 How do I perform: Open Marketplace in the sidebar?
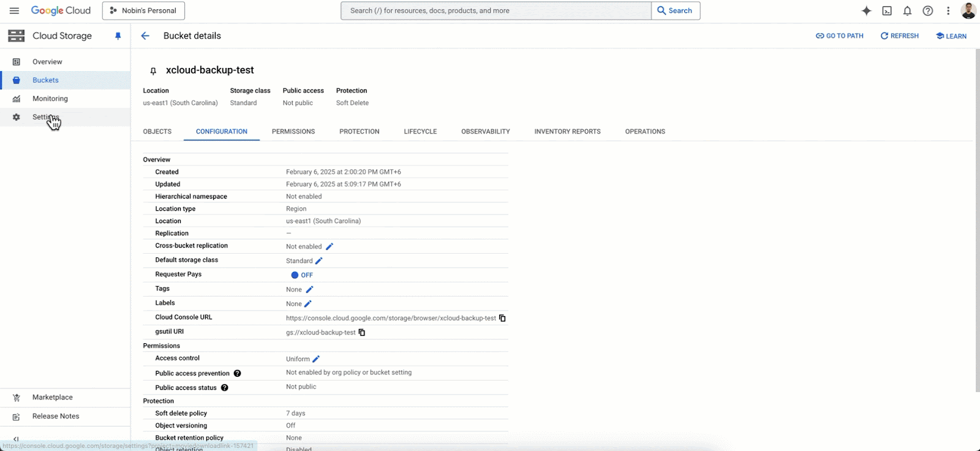pos(65,398)
